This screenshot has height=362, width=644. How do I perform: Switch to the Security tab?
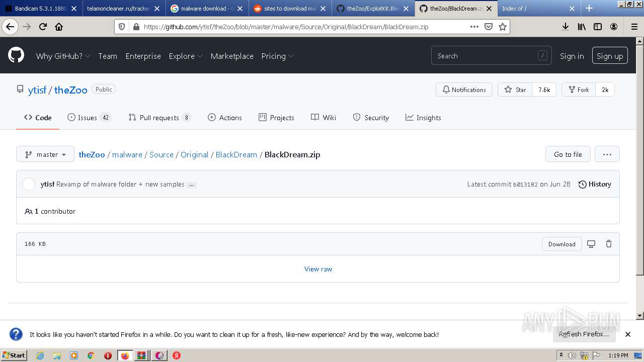click(x=371, y=118)
